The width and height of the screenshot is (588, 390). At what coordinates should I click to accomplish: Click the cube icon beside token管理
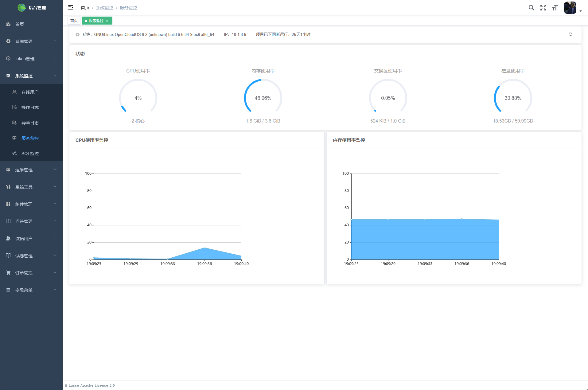pyautogui.click(x=8, y=58)
